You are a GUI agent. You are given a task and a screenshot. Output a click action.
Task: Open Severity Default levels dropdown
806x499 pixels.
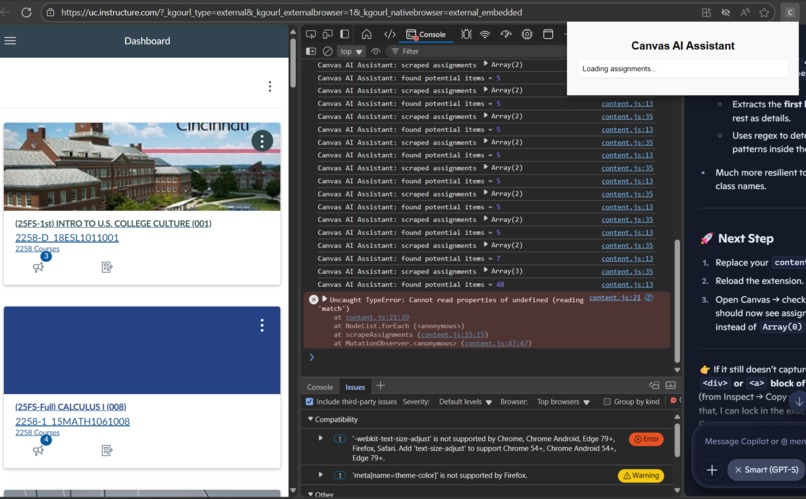465,401
